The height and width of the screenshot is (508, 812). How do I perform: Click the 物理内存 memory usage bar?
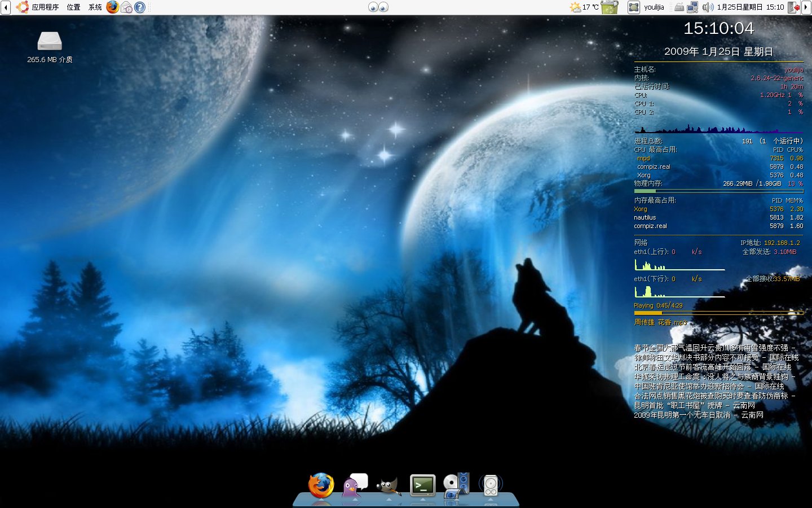[x=718, y=191]
